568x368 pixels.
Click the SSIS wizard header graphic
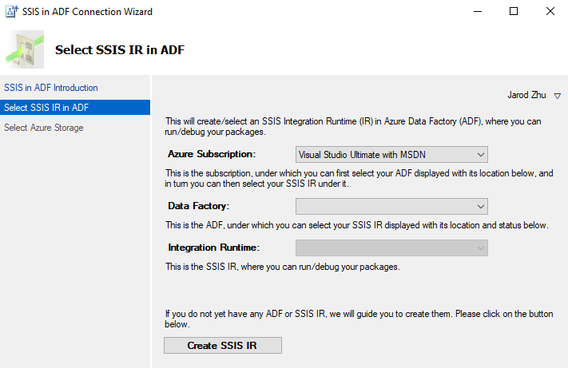25,50
